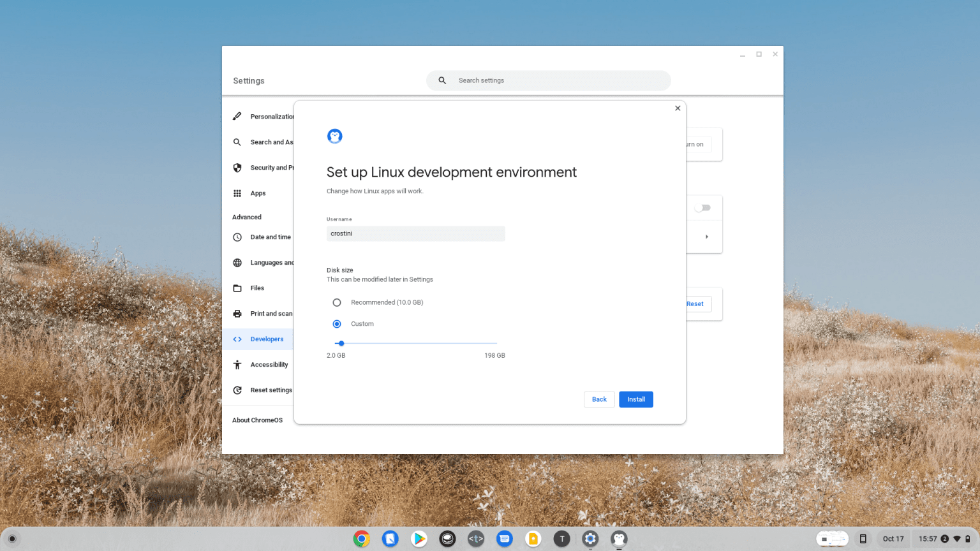Select the Recommended 10.0 GB disk size
Image resolution: width=980 pixels, height=551 pixels.
tap(337, 302)
